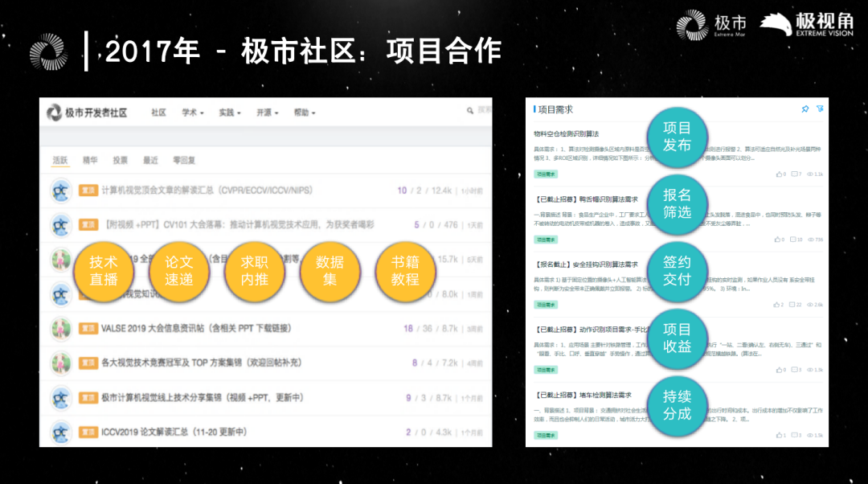Click the teal 项目收益 circle
This screenshot has height=484, width=868.
point(677,338)
